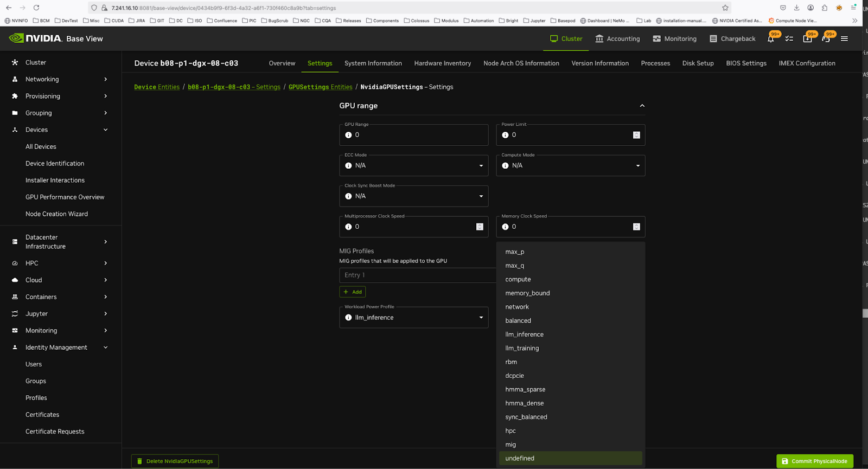The width and height of the screenshot is (868, 469).
Task: Open the task list icon in header
Action: (x=789, y=39)
